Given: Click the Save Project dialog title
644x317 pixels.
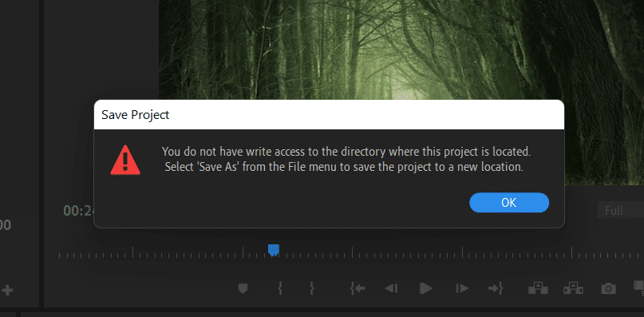Looking at the screenshot, I should (x=135, y=115).
